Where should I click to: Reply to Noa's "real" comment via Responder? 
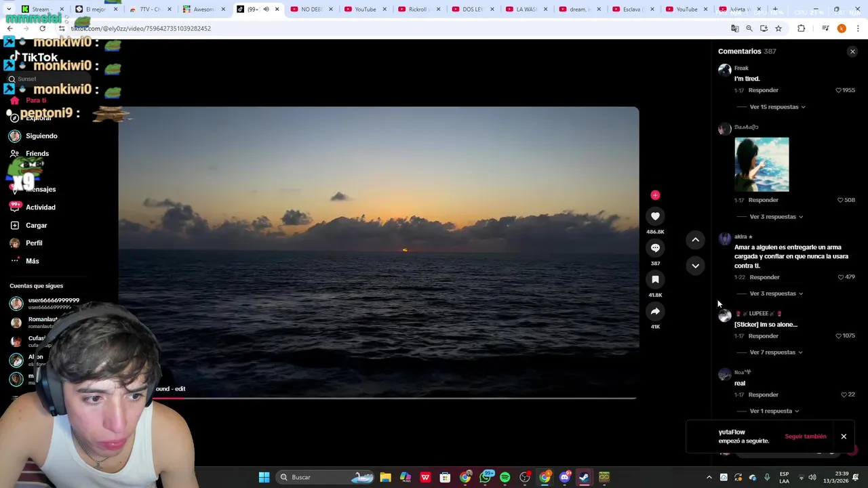[x=764, y=394]
